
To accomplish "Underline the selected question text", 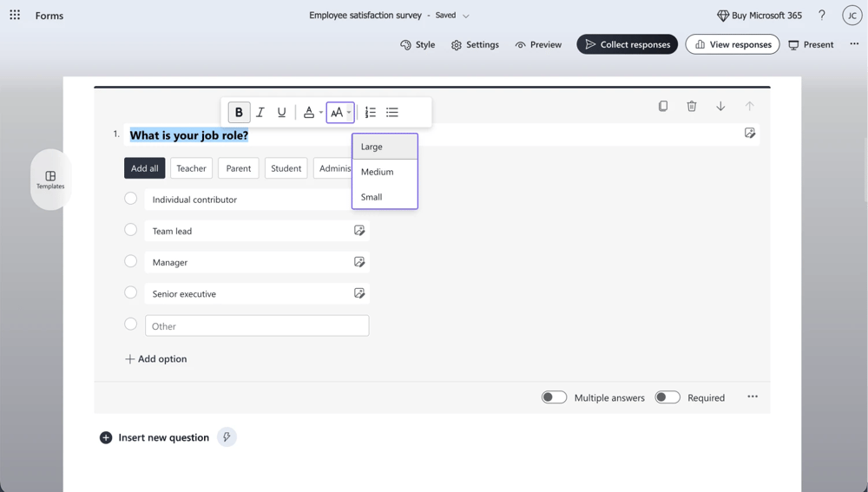I will tap(281, 113).
